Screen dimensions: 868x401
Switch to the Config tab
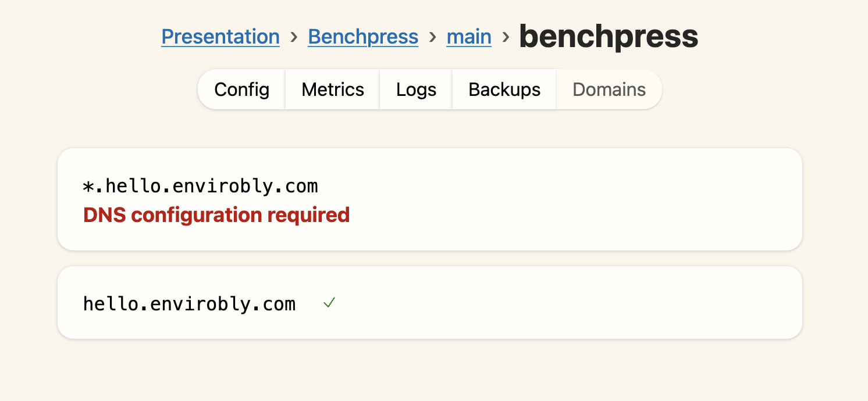[x=241, y=89]
